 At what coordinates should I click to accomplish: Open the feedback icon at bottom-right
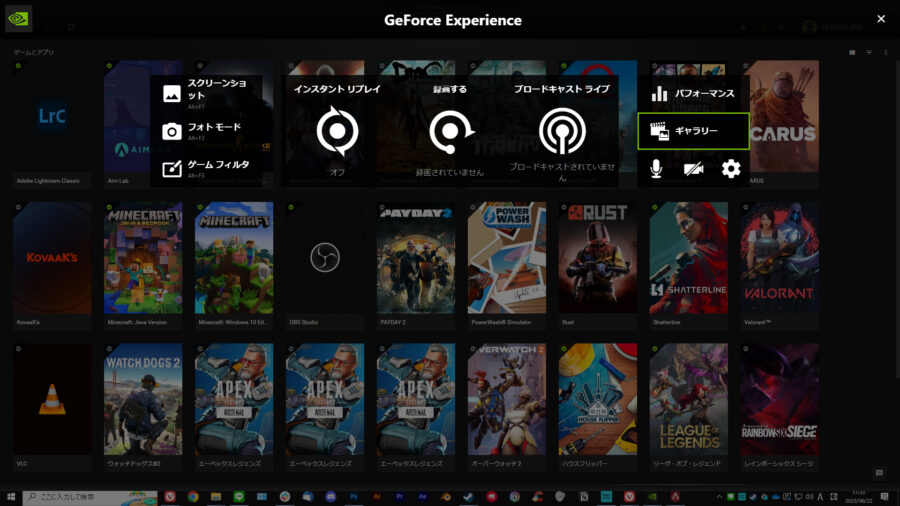[879, 473]
